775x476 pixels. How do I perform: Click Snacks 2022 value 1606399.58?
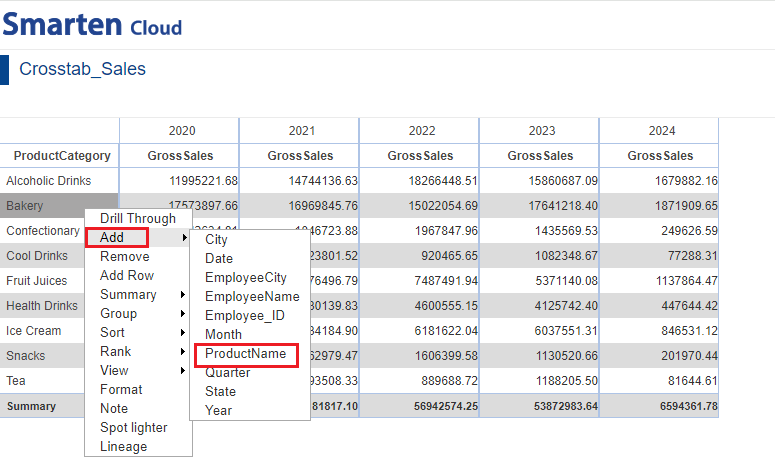[446, 356]
